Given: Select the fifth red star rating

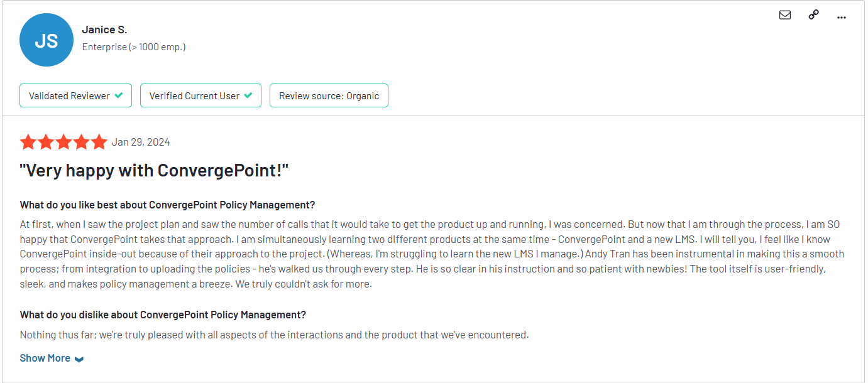Looking at the screenshot, I should (99, 141).
